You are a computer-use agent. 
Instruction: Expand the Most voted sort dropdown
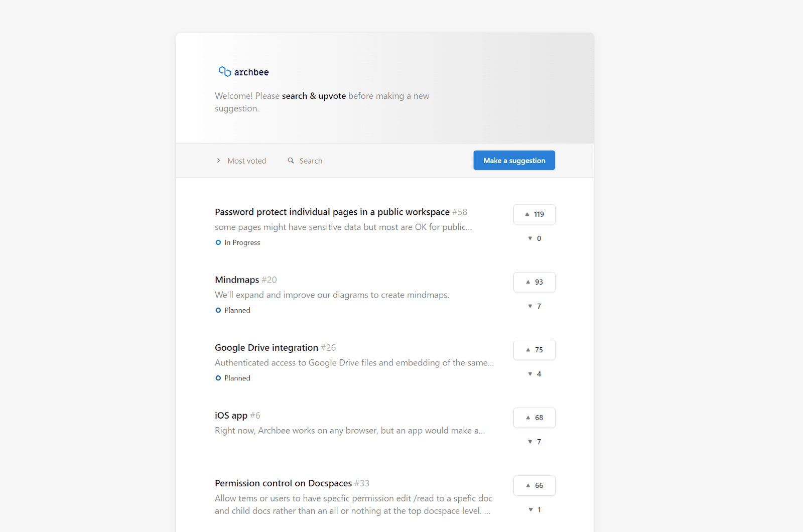coord(242,161)
